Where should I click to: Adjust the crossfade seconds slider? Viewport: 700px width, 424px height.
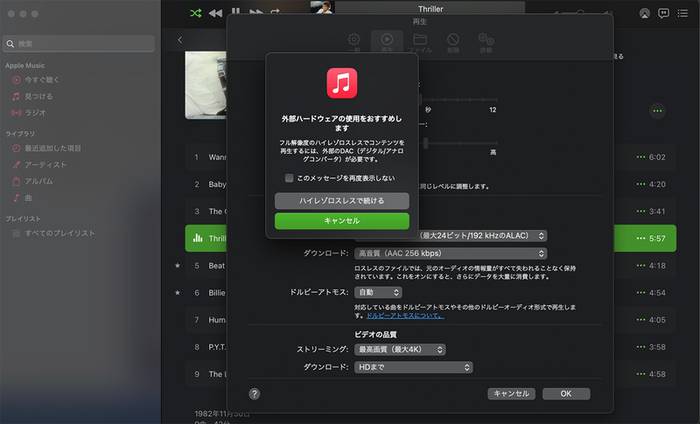tap(458, 100)
